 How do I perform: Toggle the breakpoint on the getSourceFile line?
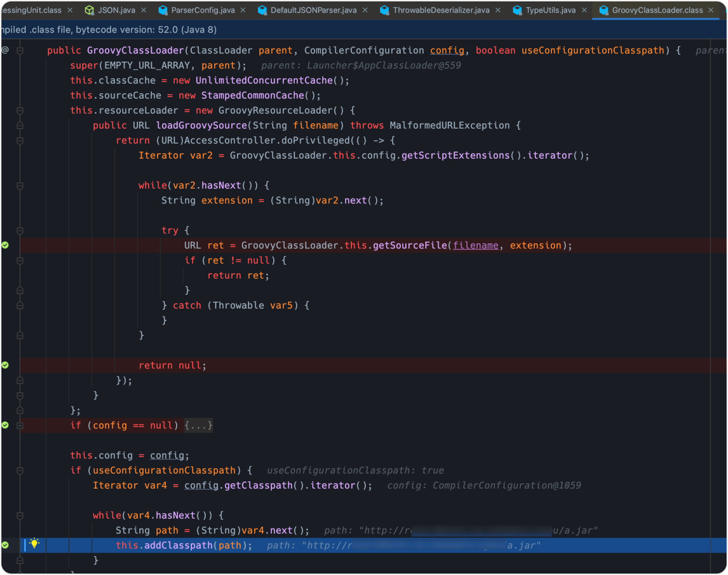[5, 245]
